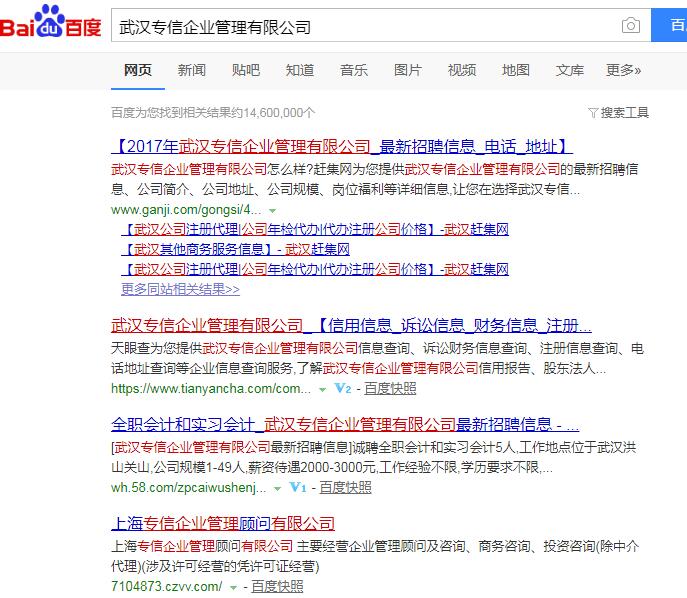
Task: Switch to the 视频 tab
Action: tap(462, 70)
